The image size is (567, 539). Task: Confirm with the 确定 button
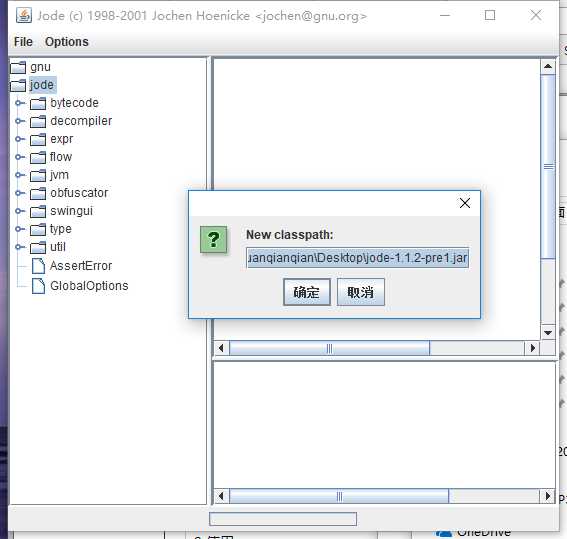pos(307,292)
